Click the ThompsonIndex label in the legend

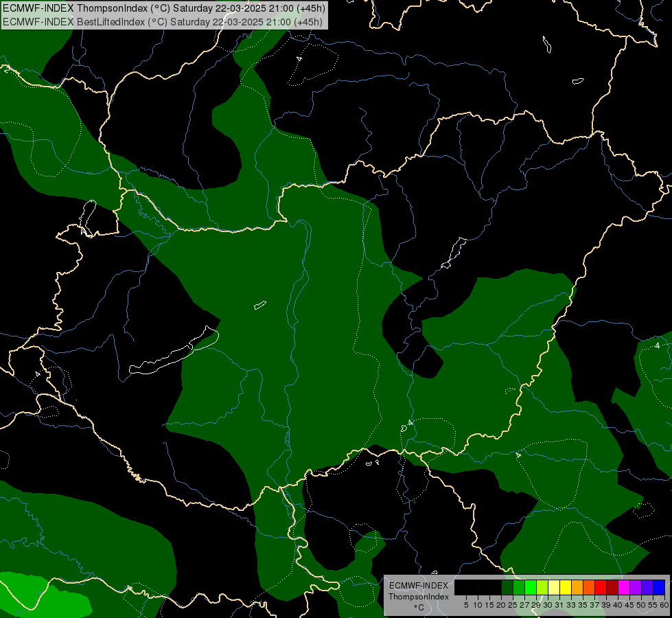coord(419,597)
